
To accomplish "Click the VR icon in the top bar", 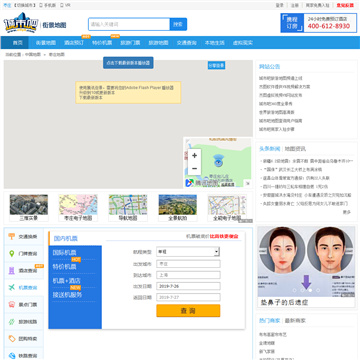I will click(62, 5).
